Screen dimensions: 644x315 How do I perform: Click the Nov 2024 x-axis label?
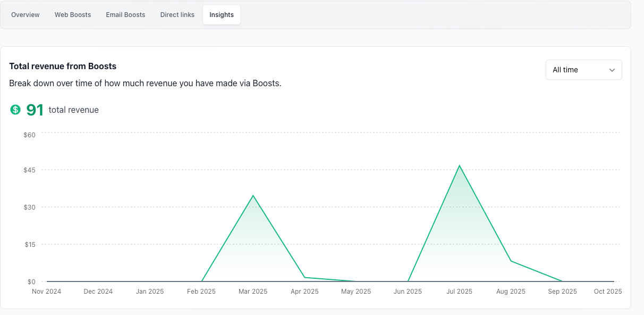tap(47, 292)
